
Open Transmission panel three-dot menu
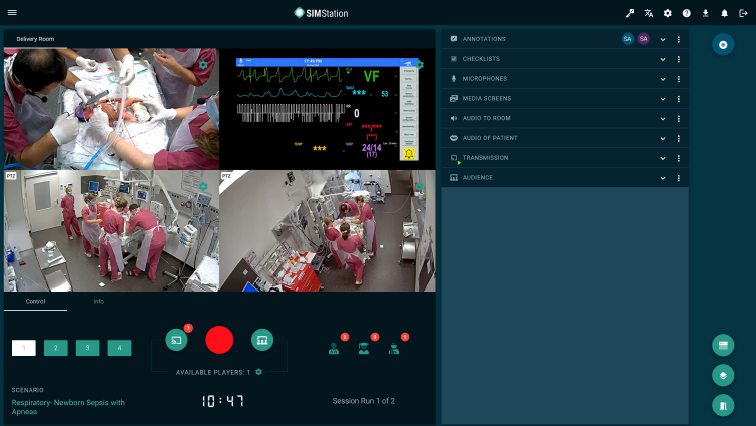(x=678, y=158)
